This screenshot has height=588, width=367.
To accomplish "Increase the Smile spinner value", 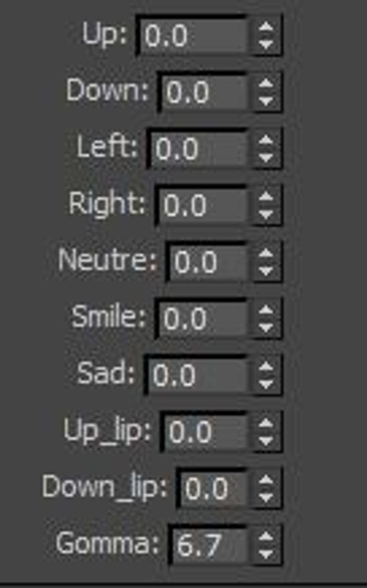I will point(266,310).
